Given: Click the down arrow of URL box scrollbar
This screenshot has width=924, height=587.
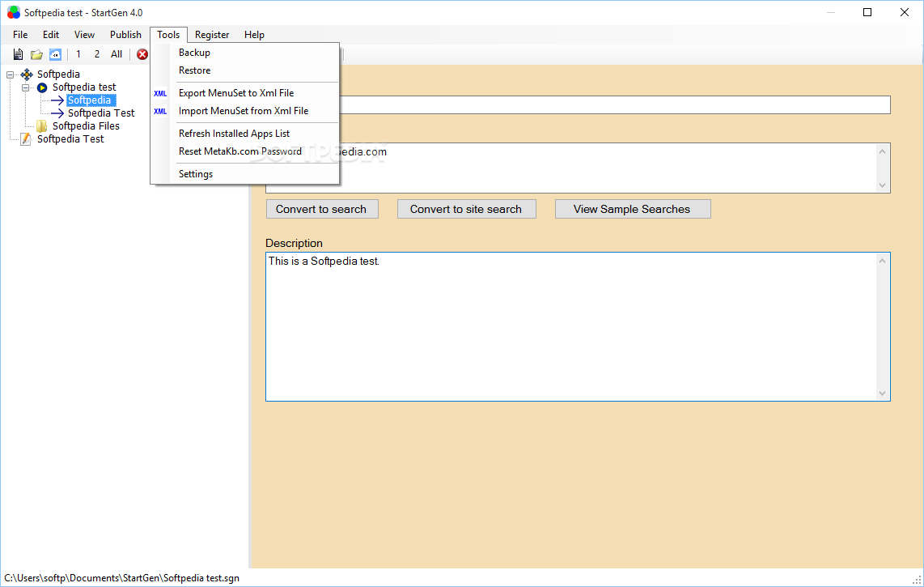Looking at the screenshot, I should (x=882, y=185).
